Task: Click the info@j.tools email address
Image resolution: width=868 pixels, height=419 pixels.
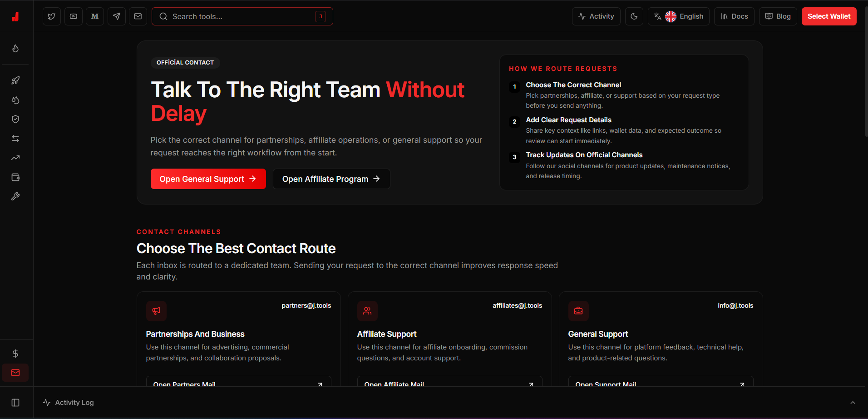Action: point(735,305)
